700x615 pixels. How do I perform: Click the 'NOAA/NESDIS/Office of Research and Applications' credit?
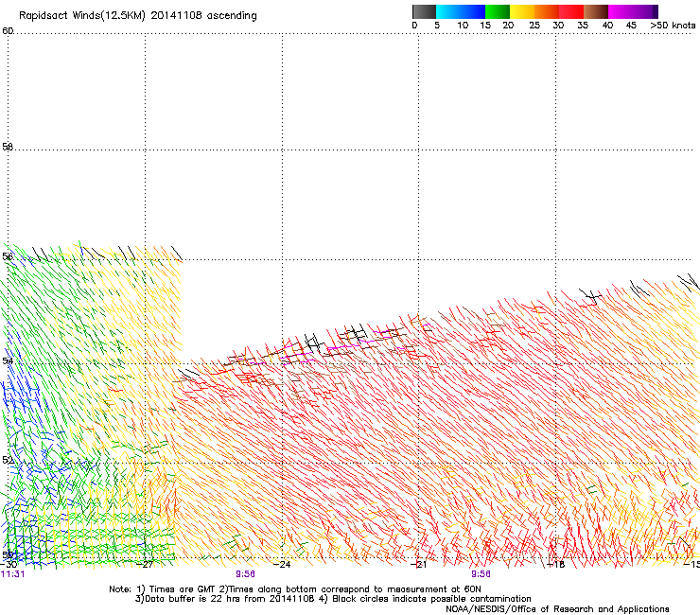pos(557,609)
